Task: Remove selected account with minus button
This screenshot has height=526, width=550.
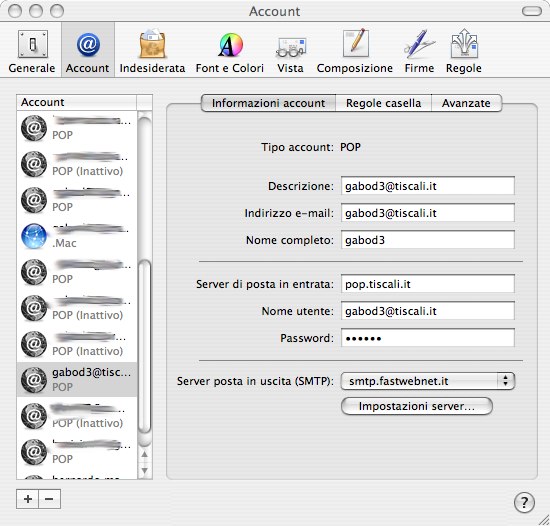Action: click(x=49, y=499)
